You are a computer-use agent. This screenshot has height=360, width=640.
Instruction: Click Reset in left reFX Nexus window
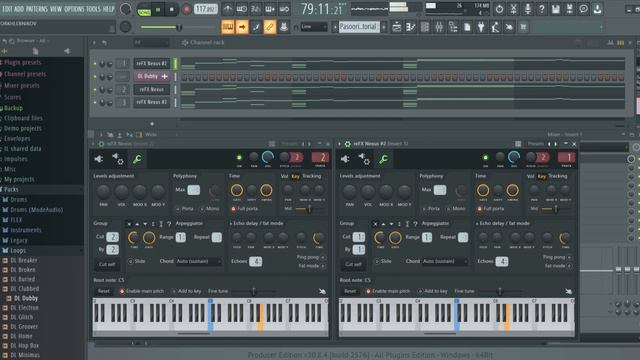(104, 291)
